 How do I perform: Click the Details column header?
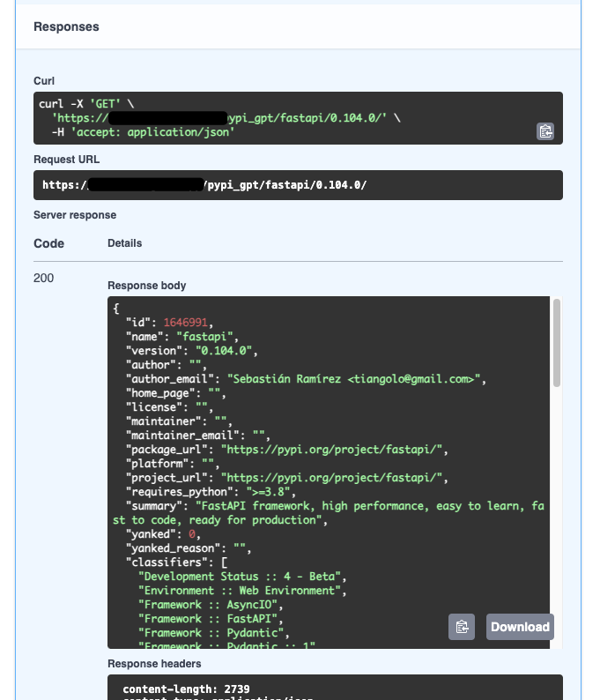125,243
